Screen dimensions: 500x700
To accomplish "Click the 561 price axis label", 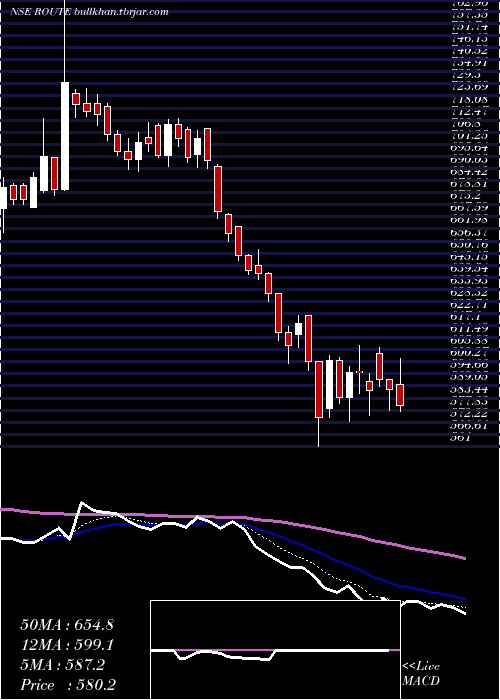I will tap(461, 438).
